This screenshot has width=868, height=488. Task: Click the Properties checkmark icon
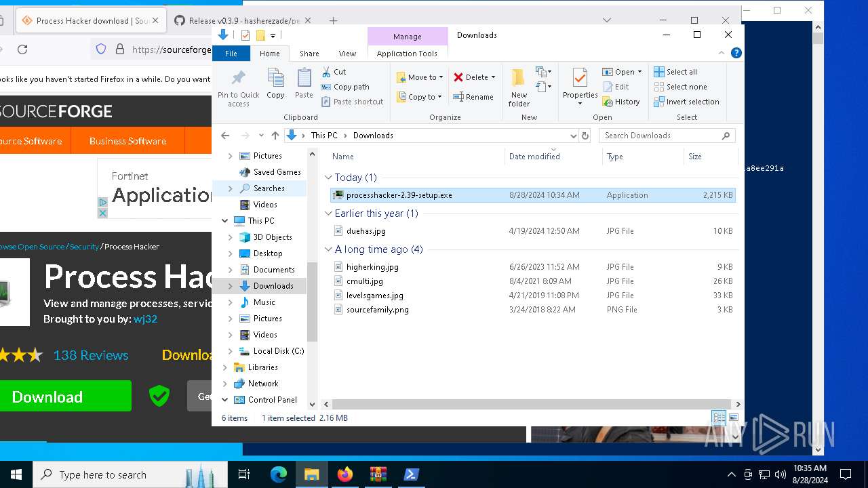(x=580, y=78)
